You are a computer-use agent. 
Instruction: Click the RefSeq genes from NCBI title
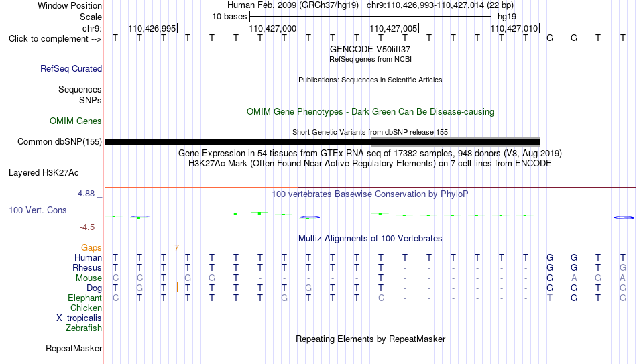[x=370, y=59]
